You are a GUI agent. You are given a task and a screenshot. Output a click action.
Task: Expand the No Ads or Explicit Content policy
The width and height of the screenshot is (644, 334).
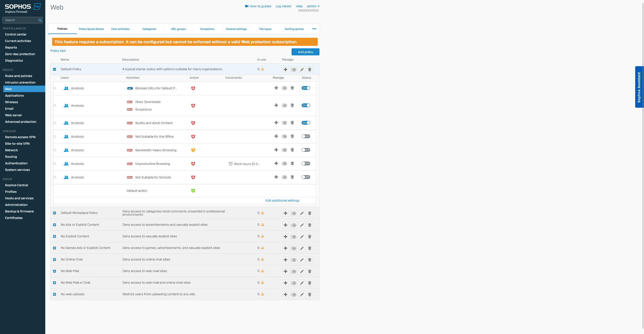click(x=55, y=225)
